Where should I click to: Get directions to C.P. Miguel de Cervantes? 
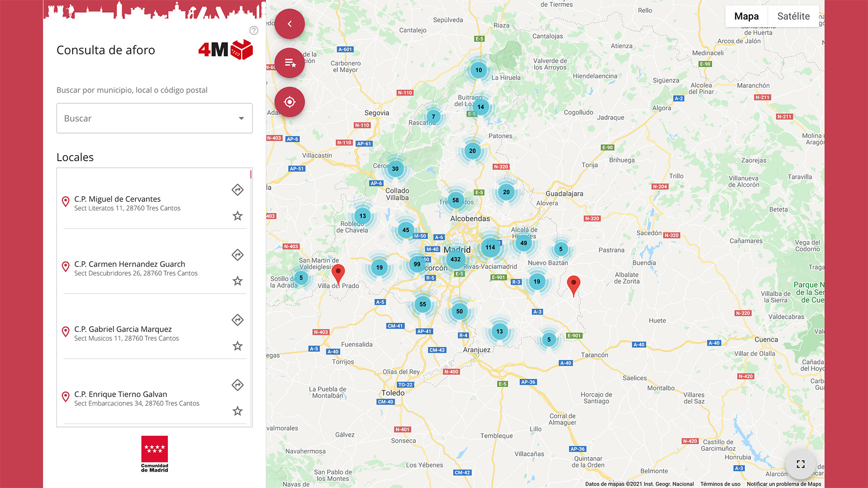237,190
